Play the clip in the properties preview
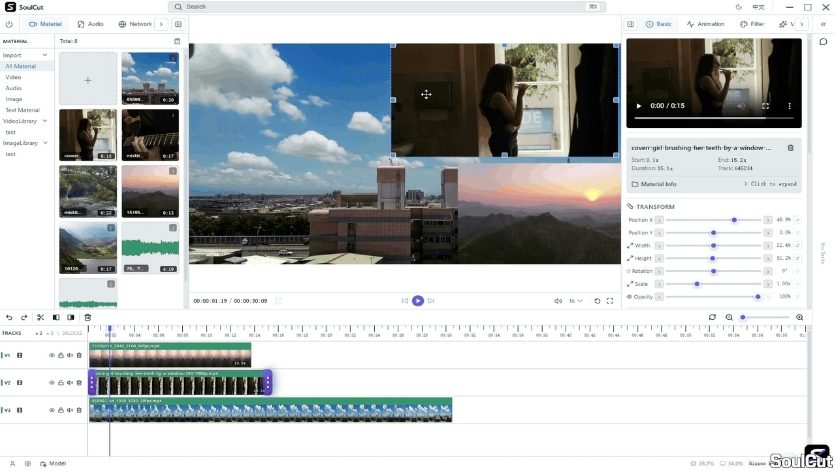The image size is (836, 471). [x=639, y=106]
